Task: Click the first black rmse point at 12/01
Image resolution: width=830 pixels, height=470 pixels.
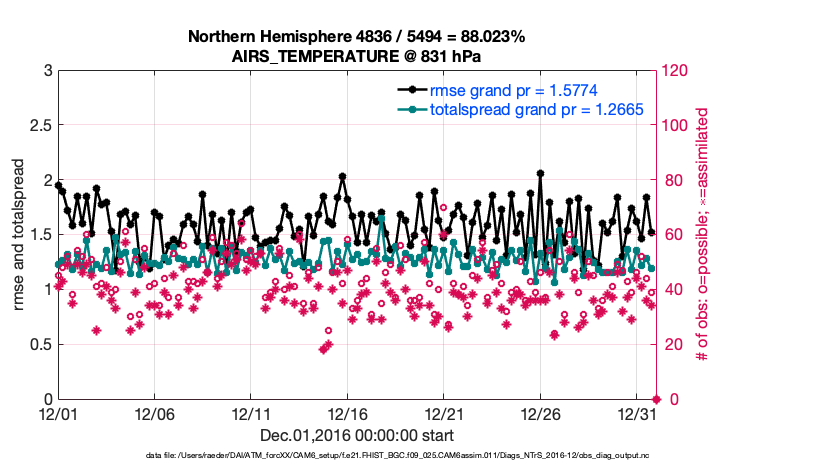Action: click(58, 185)
